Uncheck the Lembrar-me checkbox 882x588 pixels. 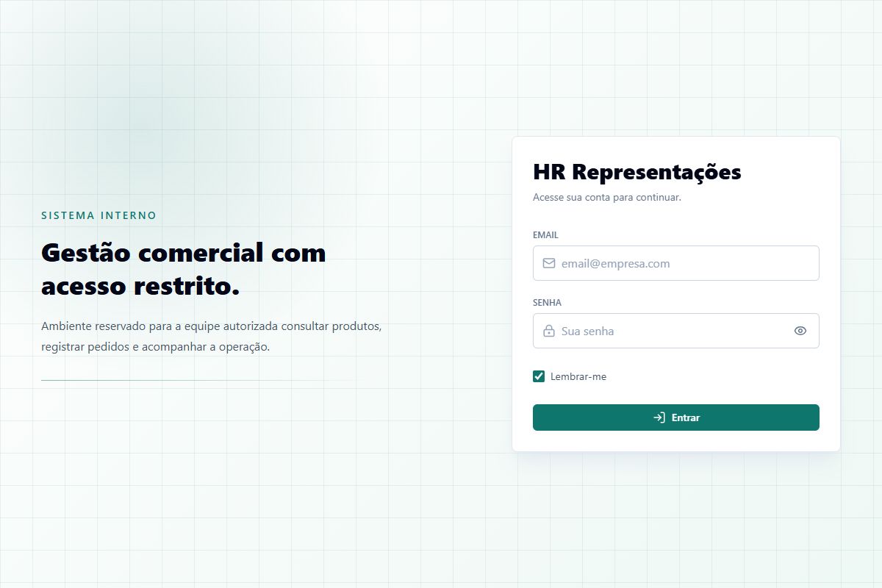pyautogui.click(x=539, y=376)
